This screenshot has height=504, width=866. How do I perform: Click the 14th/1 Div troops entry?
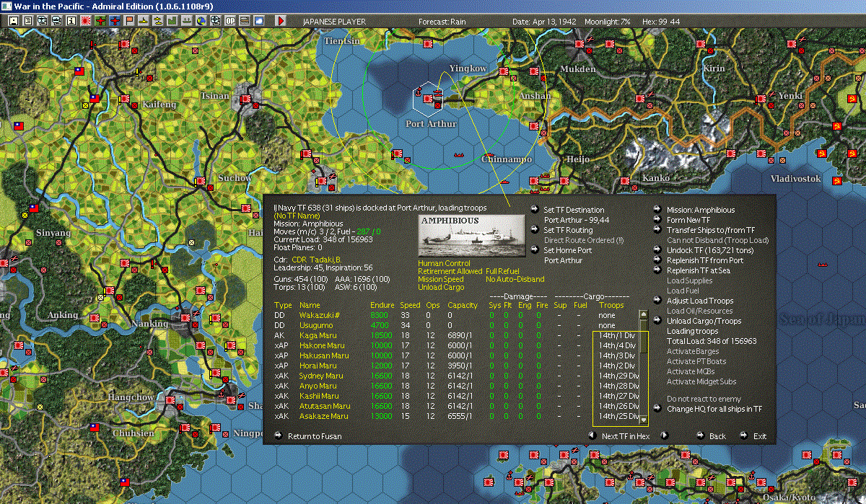[617, 335]
